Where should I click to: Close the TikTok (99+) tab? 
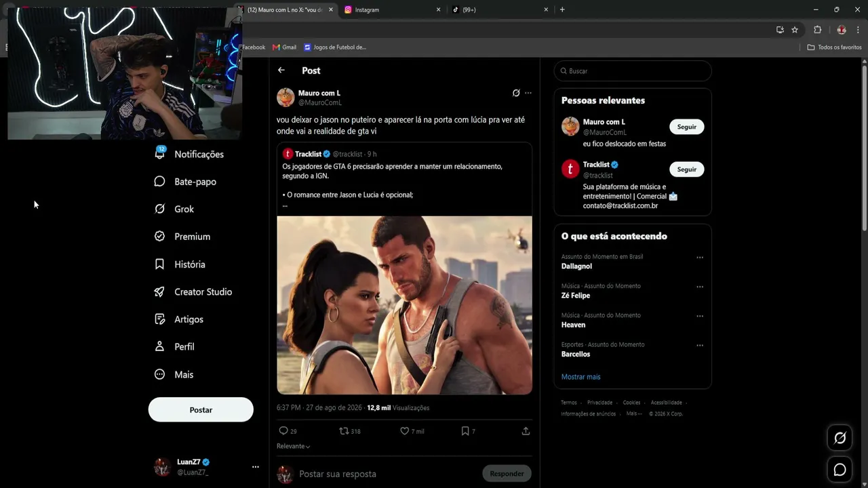546,9
